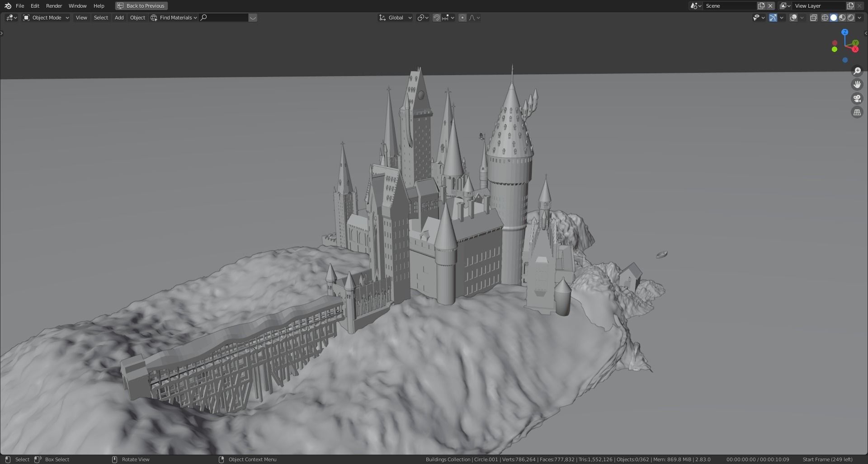Click the negative Y axis green dot
The width and height of the screenshot is (868, 464).
pyautogui.click(x=834, y=49)
